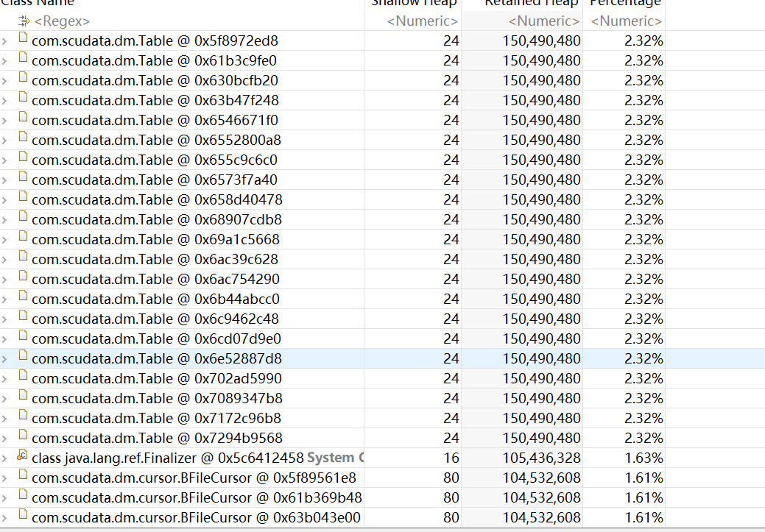Click object icon of Table @ 0x6573f7a40
Screen dimensions: 765x532
[23, 177]
